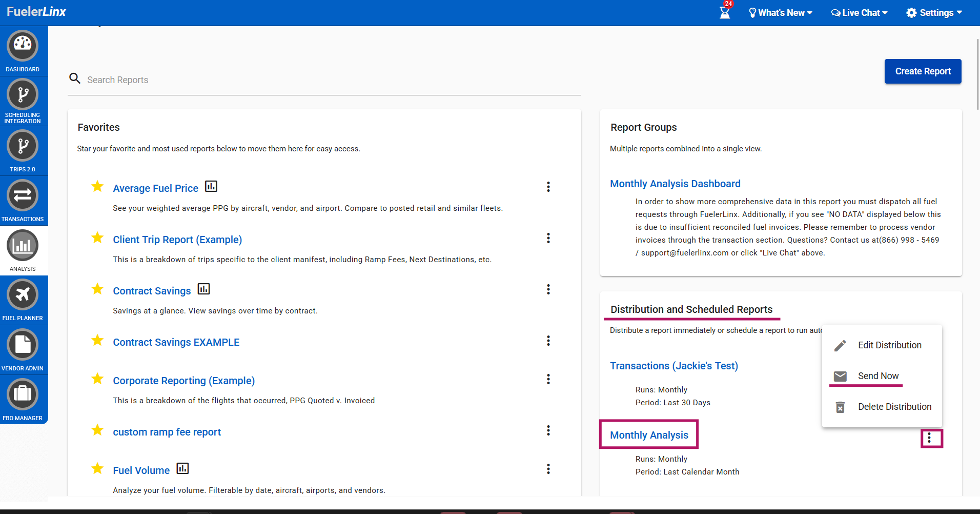Screen dimensions: 980x514
Task: Unstar Corporate Reporting (Example)
Action: pyautogui.click(x=97, y=379)
